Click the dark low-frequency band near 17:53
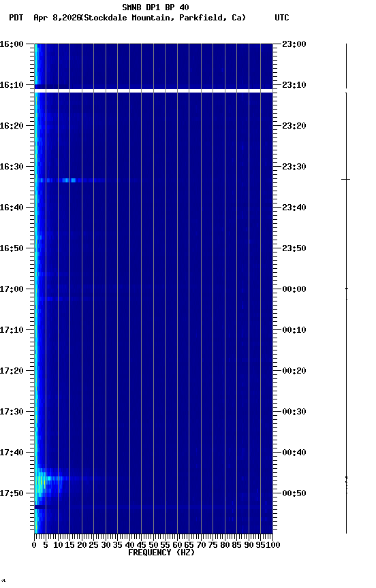 (x=40, y=507)
